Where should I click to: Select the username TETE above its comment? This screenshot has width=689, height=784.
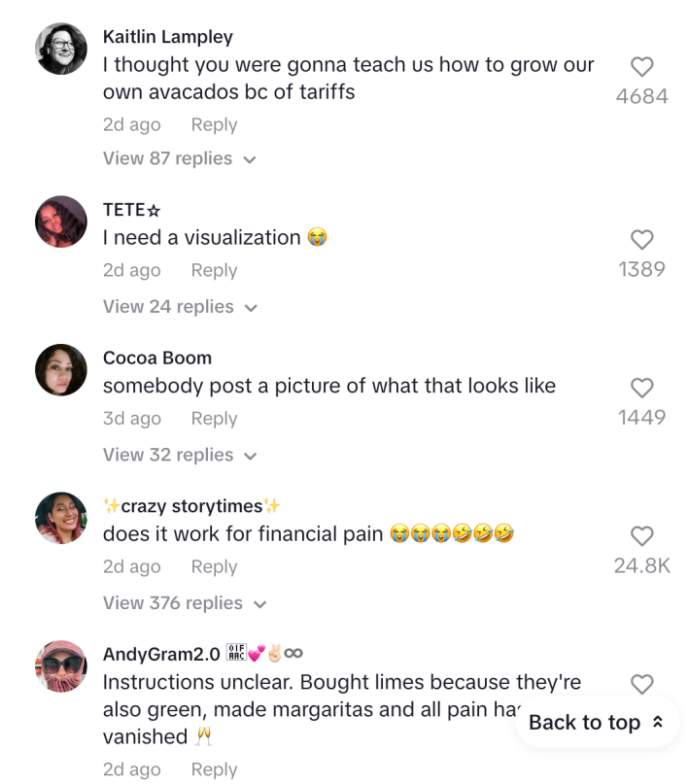[x=127, y=210]
